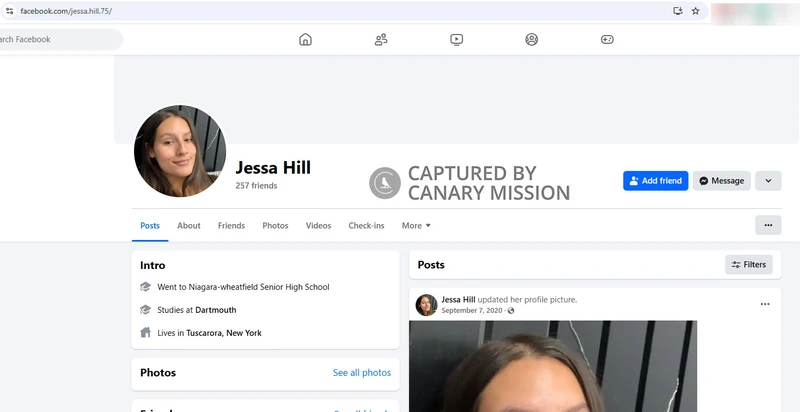This screenshot has width=800, height=412.
Task: Open Facebook Home icon
Action: click(x=305, y=40)
